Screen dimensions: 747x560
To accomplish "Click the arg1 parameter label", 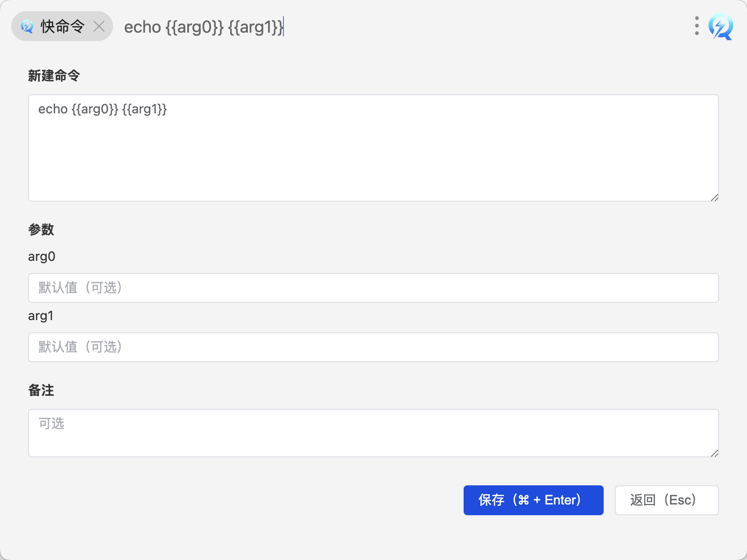I will [41, 316].
